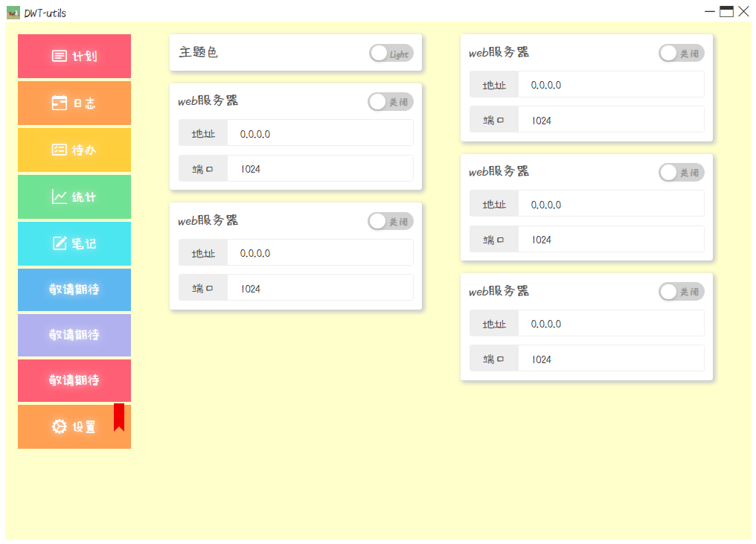Turn on the bottom-left web服务器 toggle
The height and width of the screenshot is (544, 756).
tap(390, 221)
